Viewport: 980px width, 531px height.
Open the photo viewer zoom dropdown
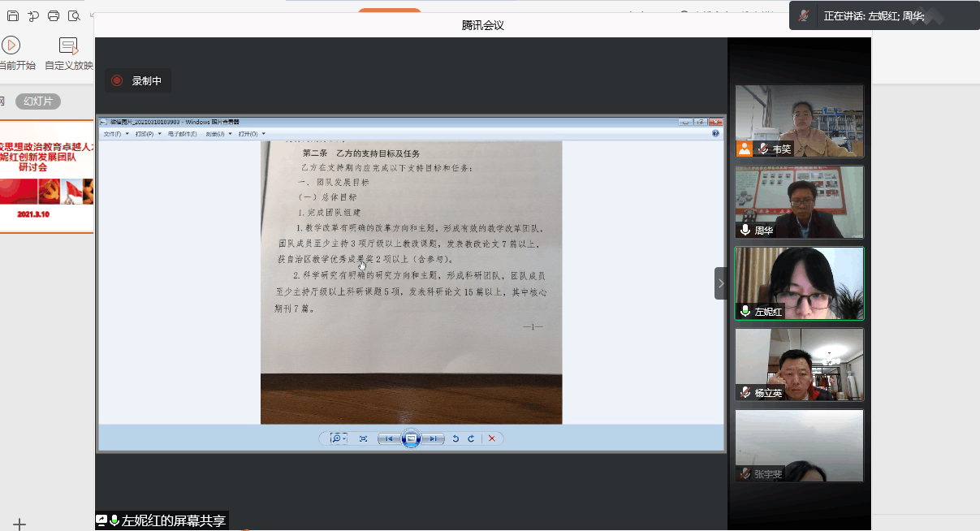(338, 438)
